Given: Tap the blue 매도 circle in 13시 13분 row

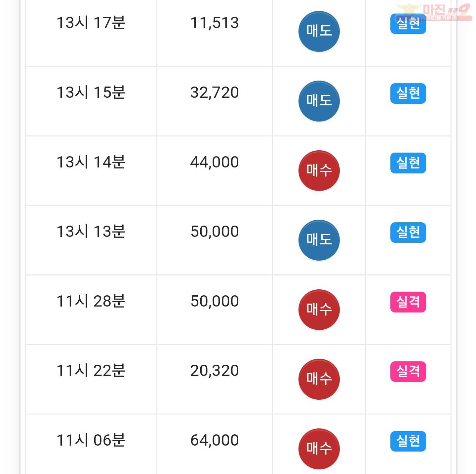Looking at the screenshot, I should [319, 240].
